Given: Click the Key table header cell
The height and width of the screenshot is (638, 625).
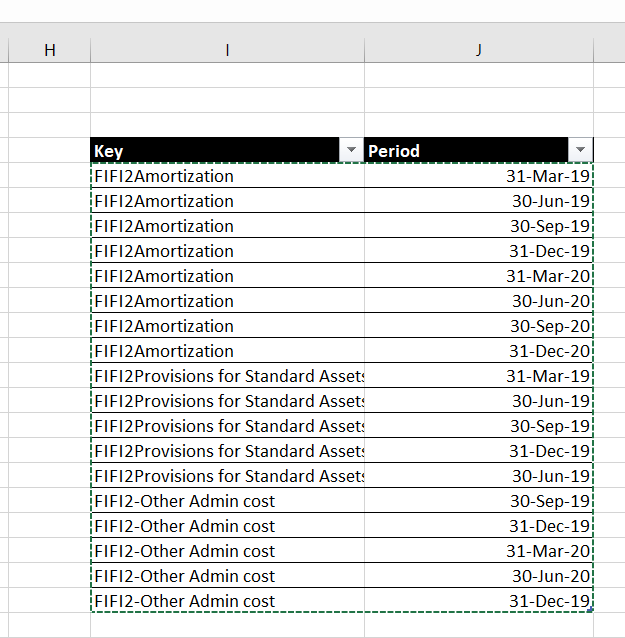Looking at the screenshot, I should coord(227,150).
